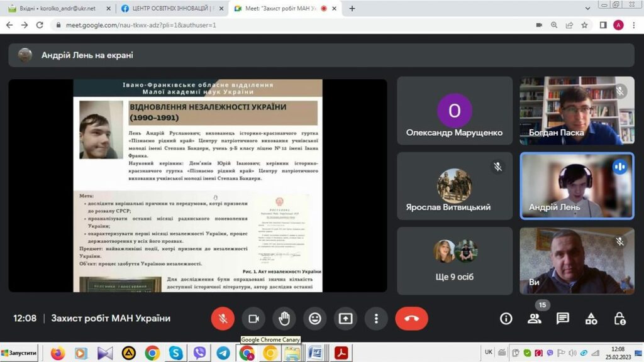644x362 pixels.
Task: Open the meeting details info icon
Action: coord(506,319)
